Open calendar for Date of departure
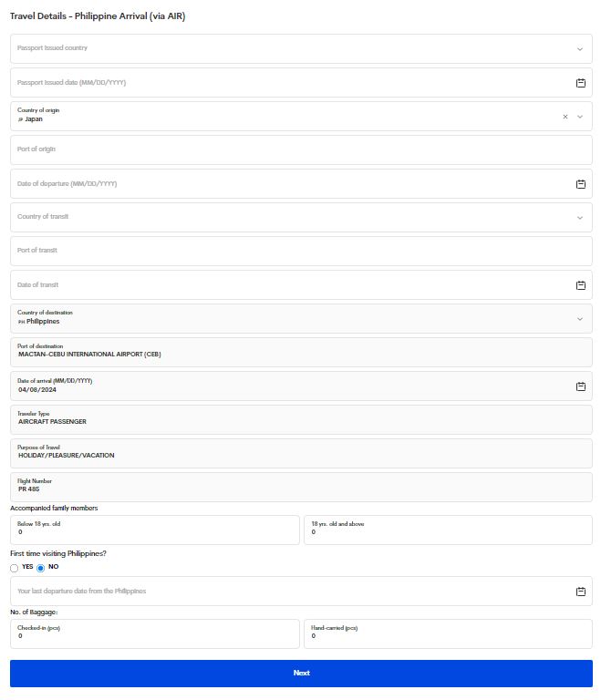The width and height of the screenshot is (601, 700). 581,184
